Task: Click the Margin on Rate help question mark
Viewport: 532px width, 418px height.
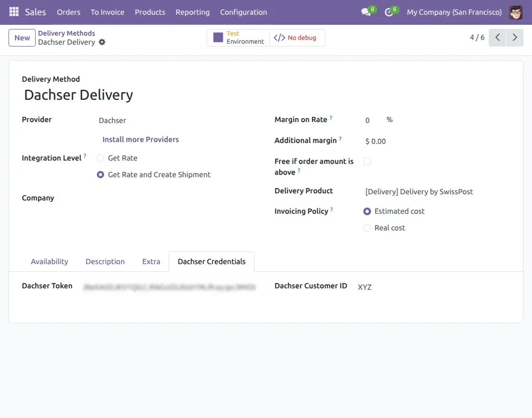Action: (x=331, y=117)
